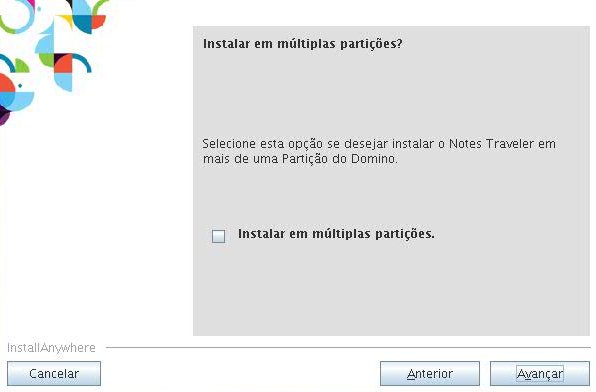The height and width of the screenshot is (392, 596).
Task: Click the dark blue arc in the artwork
Action: click(x=82, y=62)
